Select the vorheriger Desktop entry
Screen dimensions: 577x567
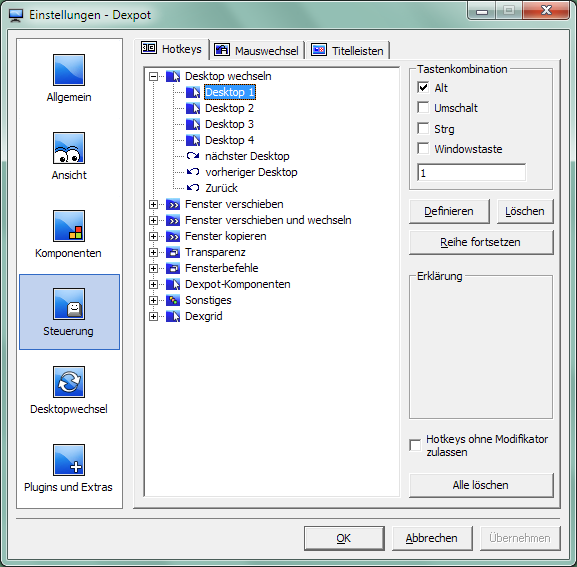tap(251, 172)
